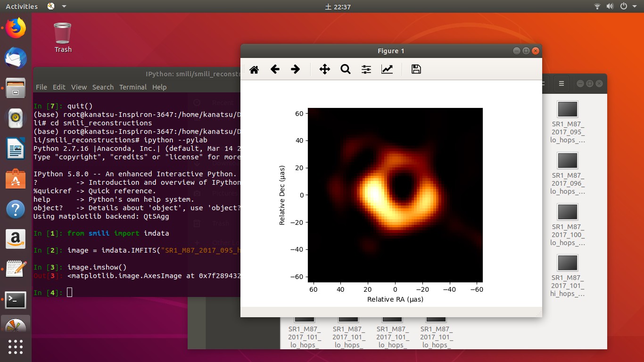Click the 'Relative RA (µas)' axis label

pyautogui.click(x=395, y=299)
